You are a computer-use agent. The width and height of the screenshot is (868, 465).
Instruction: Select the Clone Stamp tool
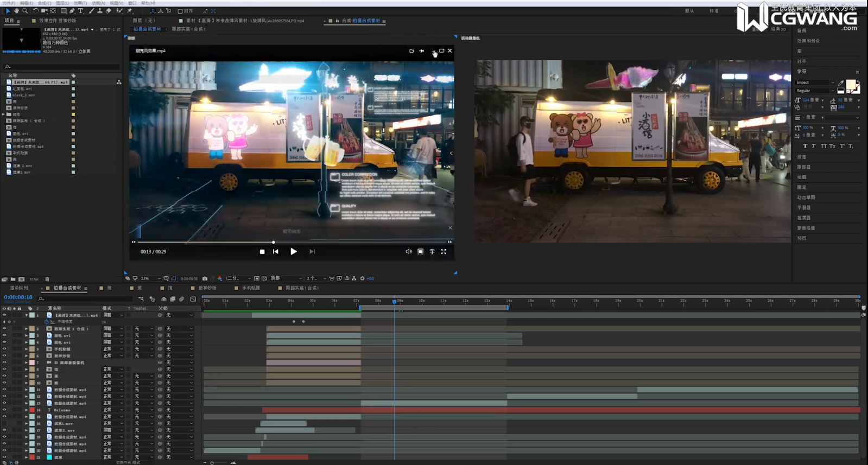(100, 11)
